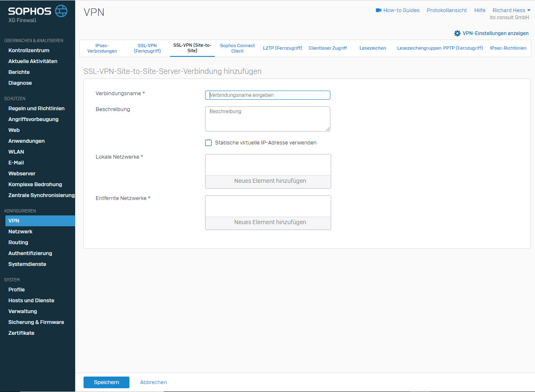The width and height of the screenshot is (535, 392).
Task: Click the How-to Guides video camera icon
Action: coord(378,10)
